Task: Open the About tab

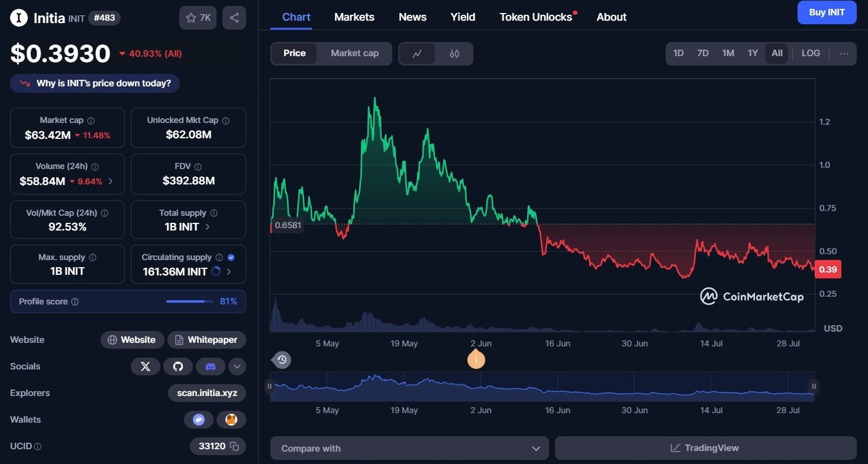Action: (611, 17)
